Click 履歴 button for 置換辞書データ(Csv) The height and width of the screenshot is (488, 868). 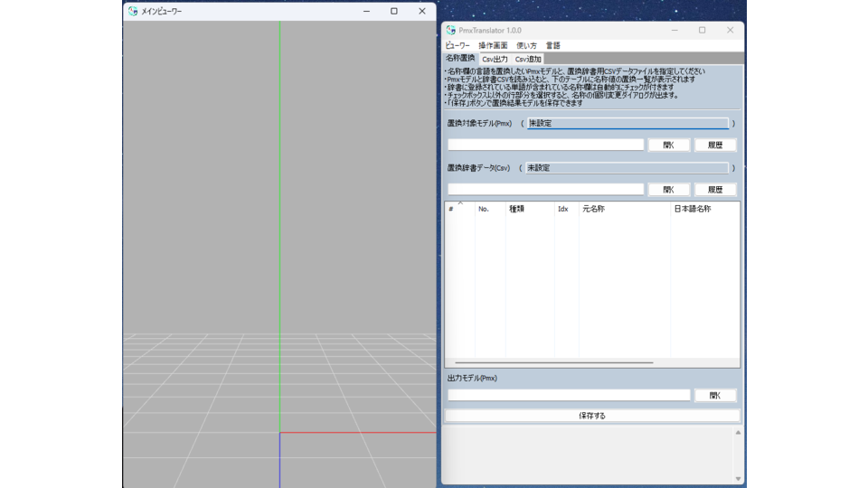[715, 189]
